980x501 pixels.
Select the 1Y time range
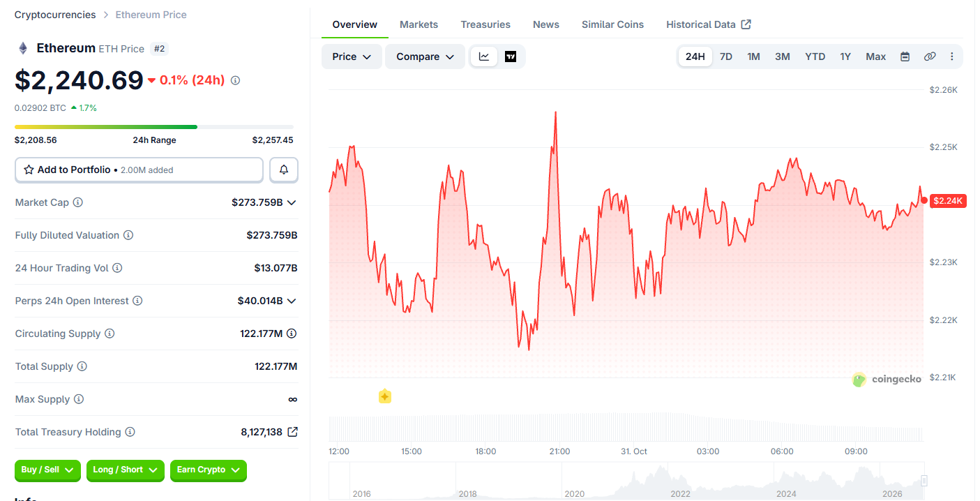click(845, 57)
